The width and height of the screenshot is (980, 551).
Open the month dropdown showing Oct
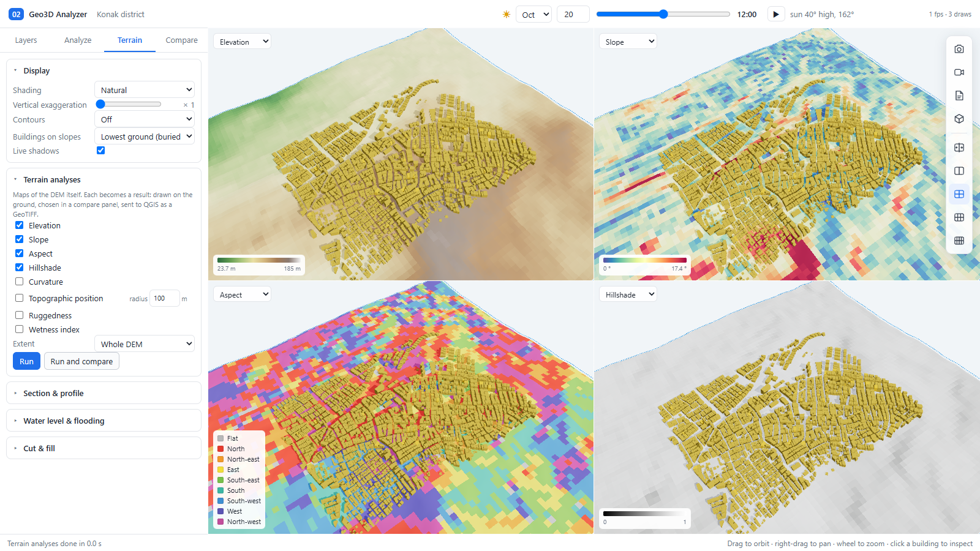(534, 14)
